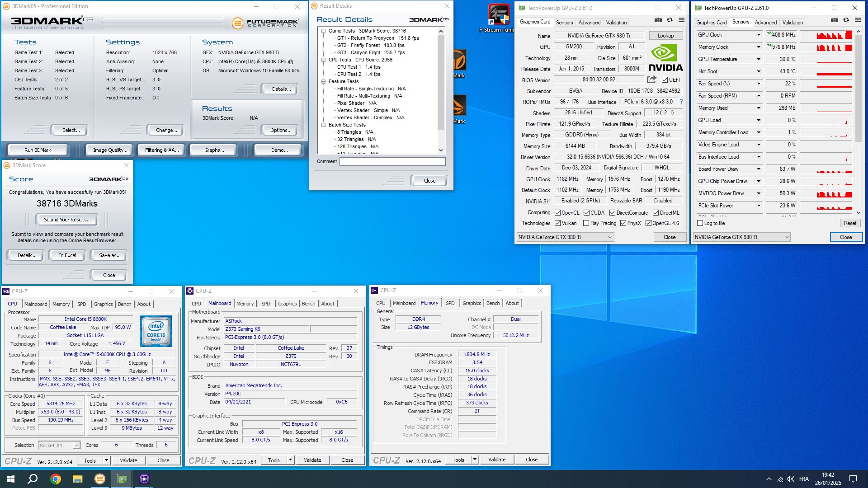Launch Google Chrome from the taskbar
868x488 pixels.
click(55, 479)
